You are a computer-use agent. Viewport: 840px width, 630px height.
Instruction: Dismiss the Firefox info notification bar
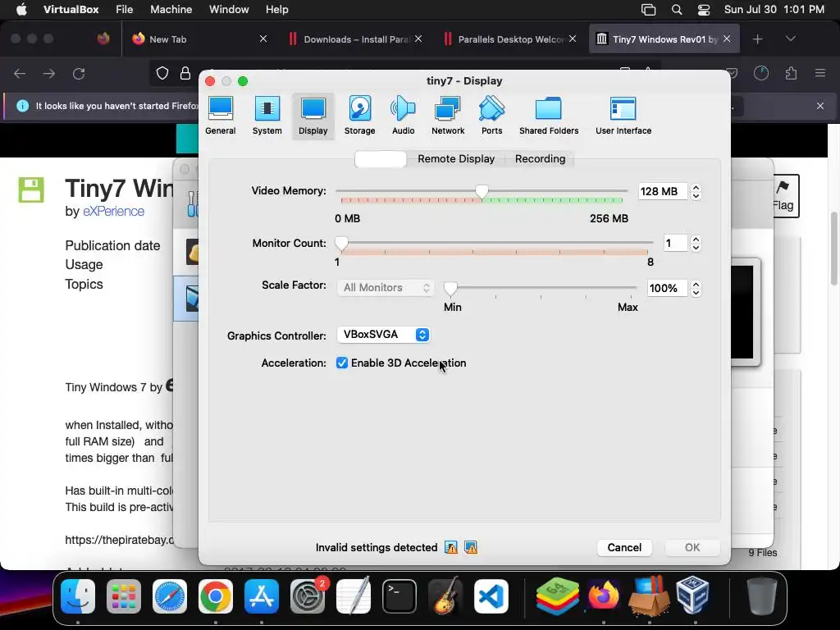(x=820, y=106)
